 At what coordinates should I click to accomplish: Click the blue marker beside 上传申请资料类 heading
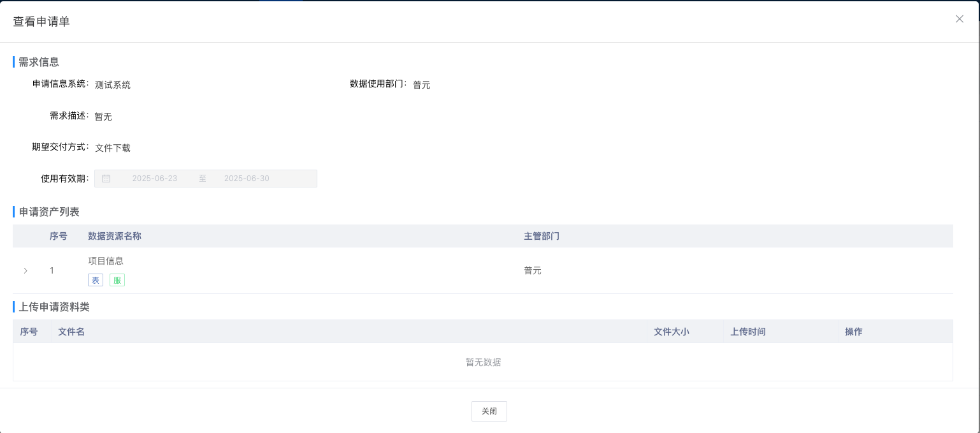click(x=14, y=307)
